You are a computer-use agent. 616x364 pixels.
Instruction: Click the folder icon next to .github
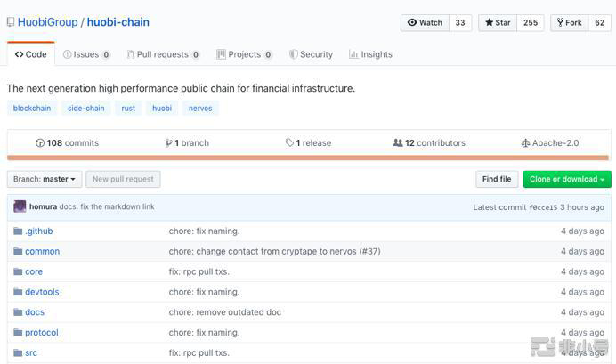(x=18, y=231)
